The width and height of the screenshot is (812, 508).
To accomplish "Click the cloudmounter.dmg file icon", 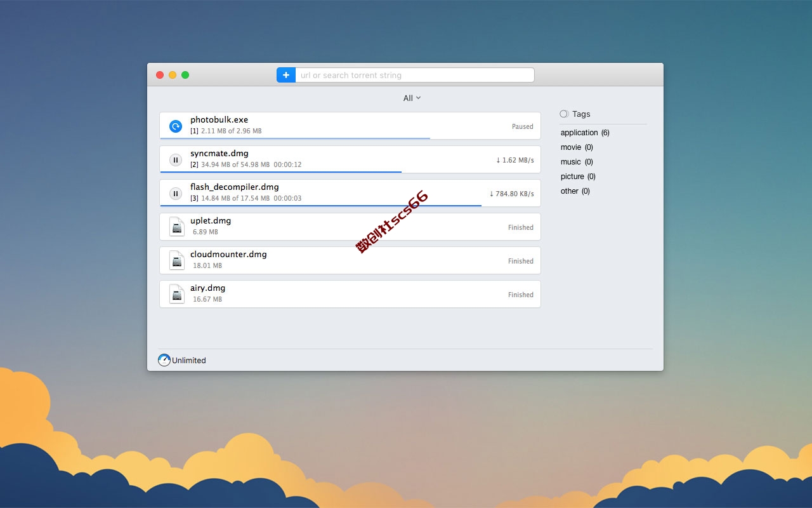I will tap(176, 260).
